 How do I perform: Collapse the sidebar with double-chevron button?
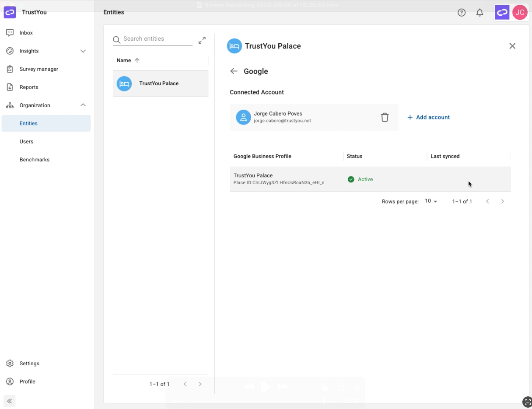(x=10, y=401)
